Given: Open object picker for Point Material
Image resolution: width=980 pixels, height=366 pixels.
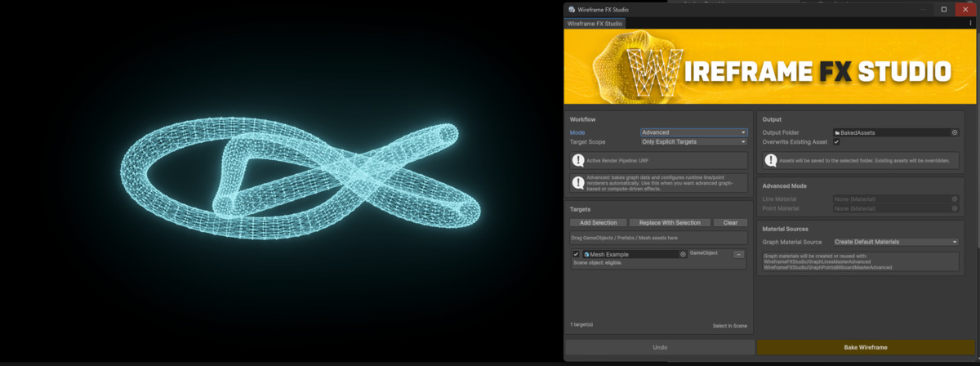Looking at the screenshot, I should (955, 208).
